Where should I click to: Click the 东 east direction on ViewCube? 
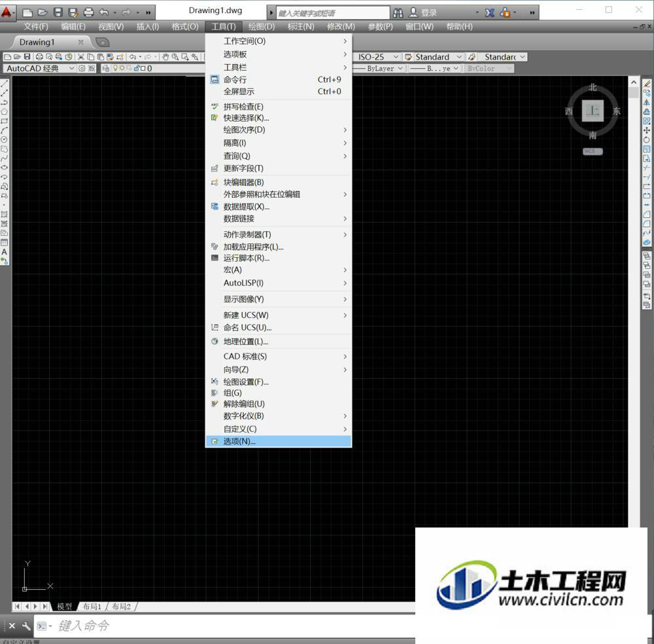(617, 111)
